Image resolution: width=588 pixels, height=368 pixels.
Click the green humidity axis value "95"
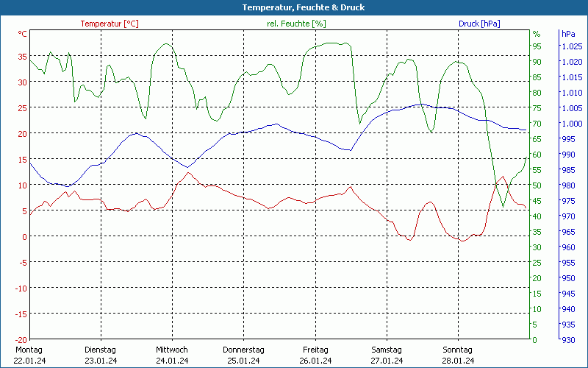coord(537,46)
